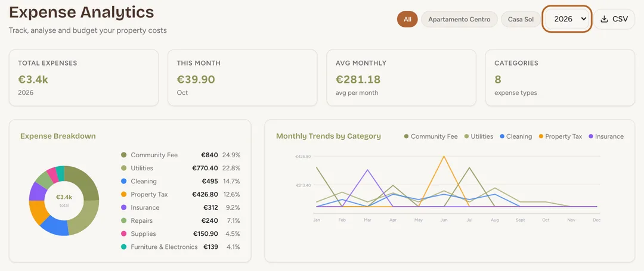Click the €426.80 breakdown amount
The height and width of the screenshot is (271, 644).
pos(205,194)
